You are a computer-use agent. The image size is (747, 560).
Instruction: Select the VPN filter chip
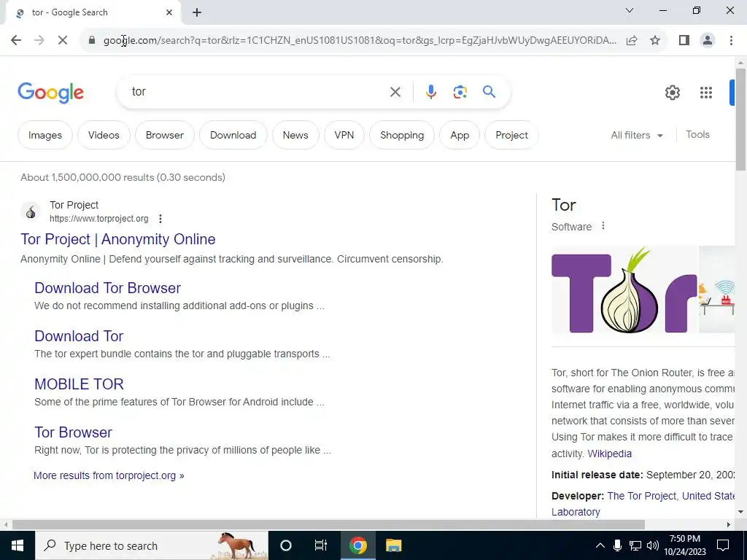pyautogui.click(x=344, y=135)
